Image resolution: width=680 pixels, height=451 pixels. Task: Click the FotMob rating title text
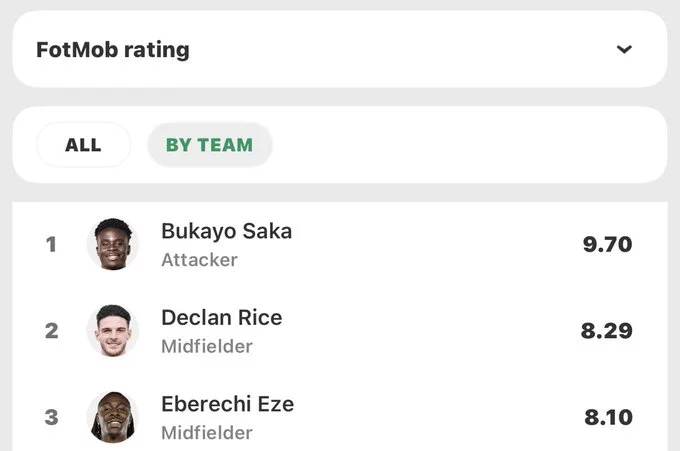[x=113, y=50]
